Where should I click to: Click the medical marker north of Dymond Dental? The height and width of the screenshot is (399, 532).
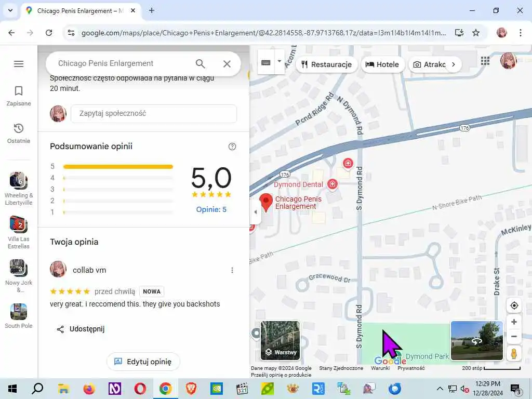click(348, 163)
